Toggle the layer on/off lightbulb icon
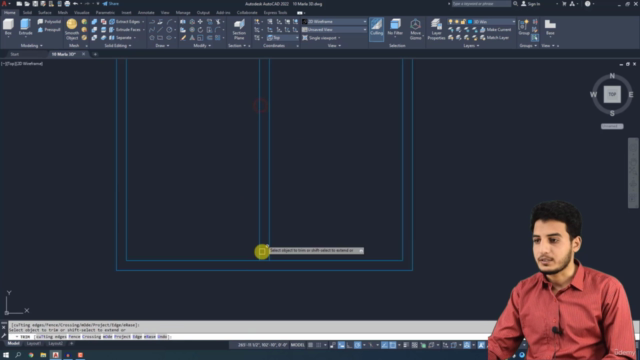The width and height of the screenshot is (640, 360). click(451, 22)
